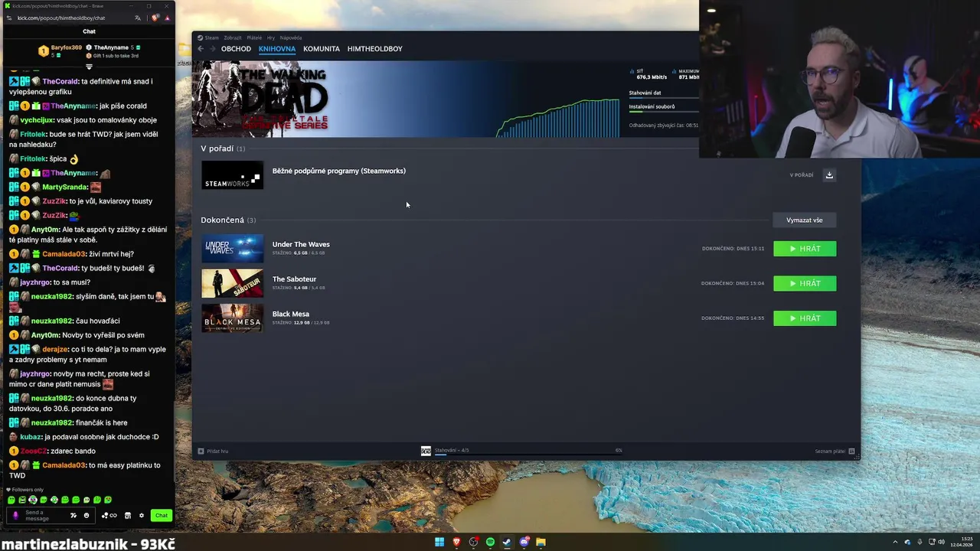The image size is (980, 551).
Task: Open Steam from the taskbar
Action: point(507,542)
